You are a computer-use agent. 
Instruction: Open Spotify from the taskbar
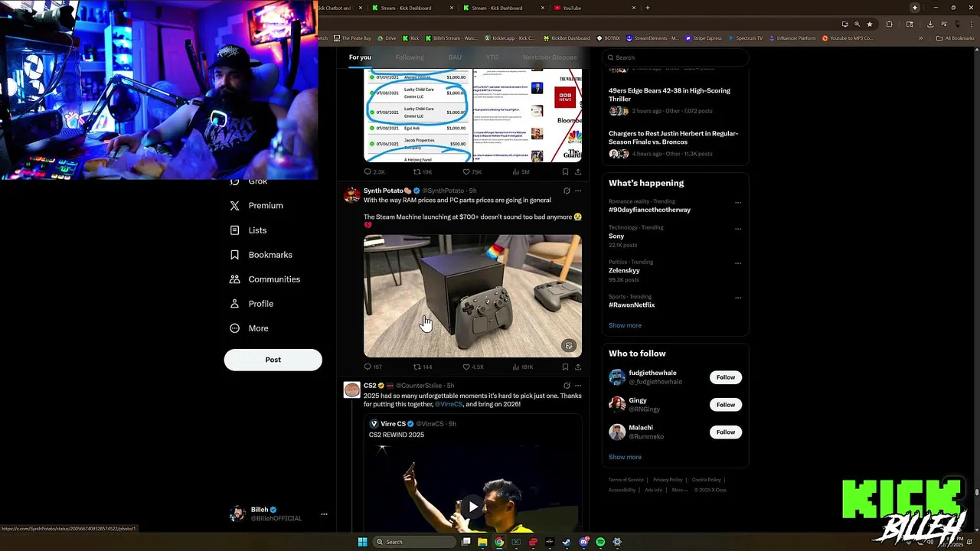pos(600,542)
